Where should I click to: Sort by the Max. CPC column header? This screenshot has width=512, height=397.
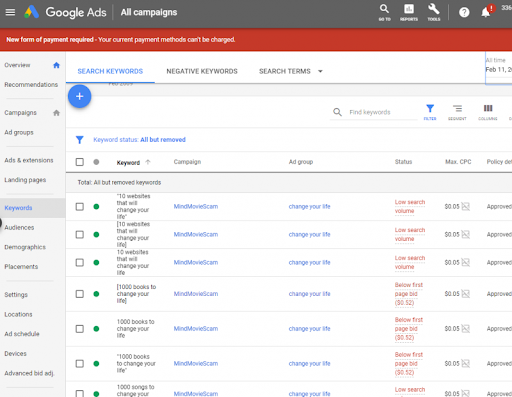[x=458, y=162]
